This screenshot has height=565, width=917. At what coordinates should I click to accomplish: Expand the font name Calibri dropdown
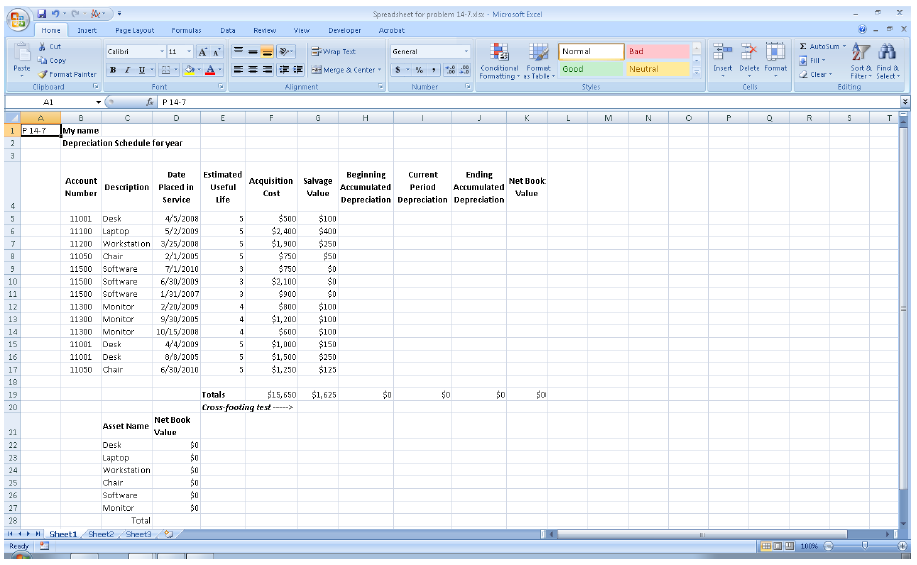point(162,51)
